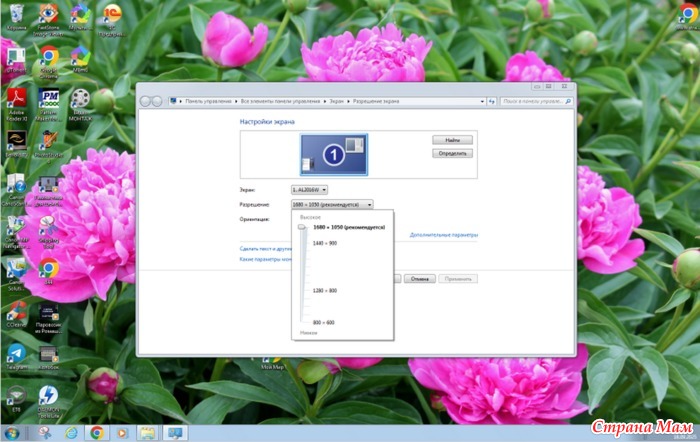Open the address bar history dropdown arrow
This screenshot has height=442, width=700.
point(479,101)
